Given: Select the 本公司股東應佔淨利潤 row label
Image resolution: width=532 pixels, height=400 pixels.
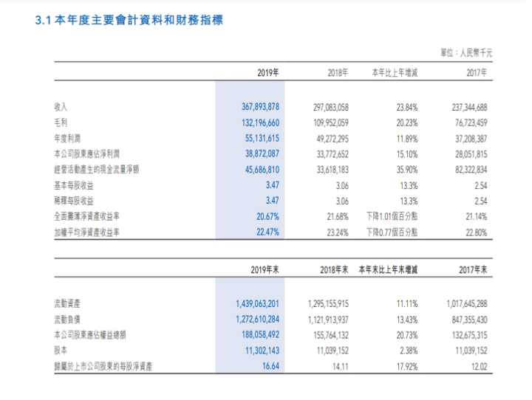Looking at the screenshot, I should pyautogui.click(x=87, y=154).
